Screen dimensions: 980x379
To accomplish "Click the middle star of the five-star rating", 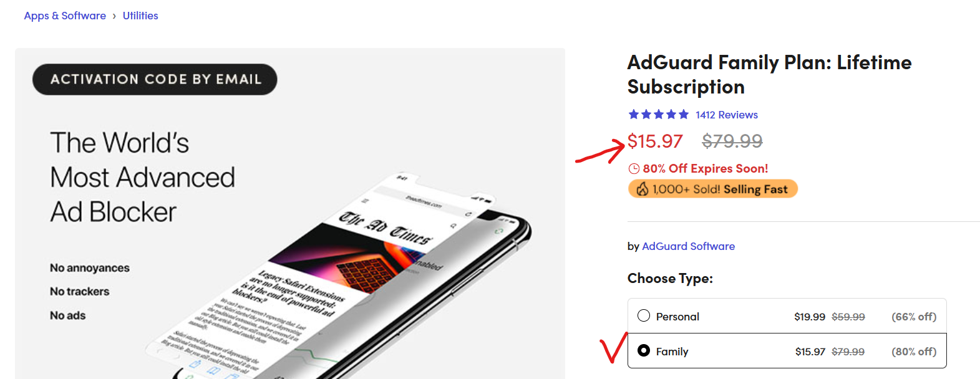I will click(x=658, y=114).
